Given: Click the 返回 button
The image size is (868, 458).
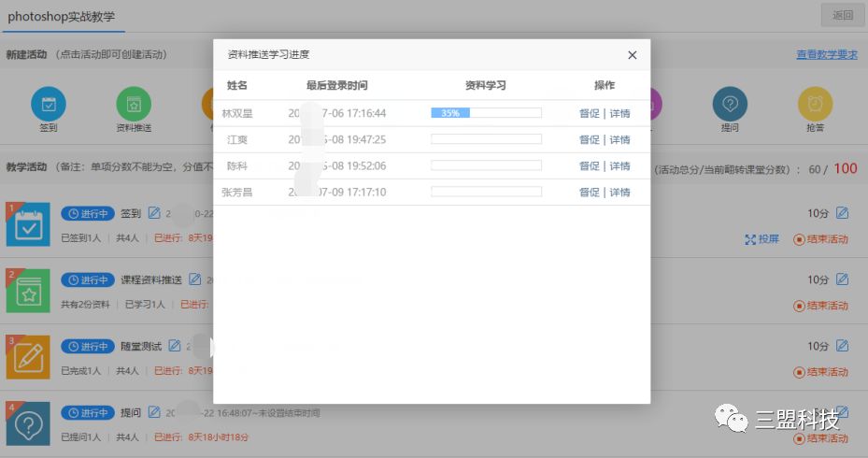Looking at the screenshot, I should tap(843, 15).
